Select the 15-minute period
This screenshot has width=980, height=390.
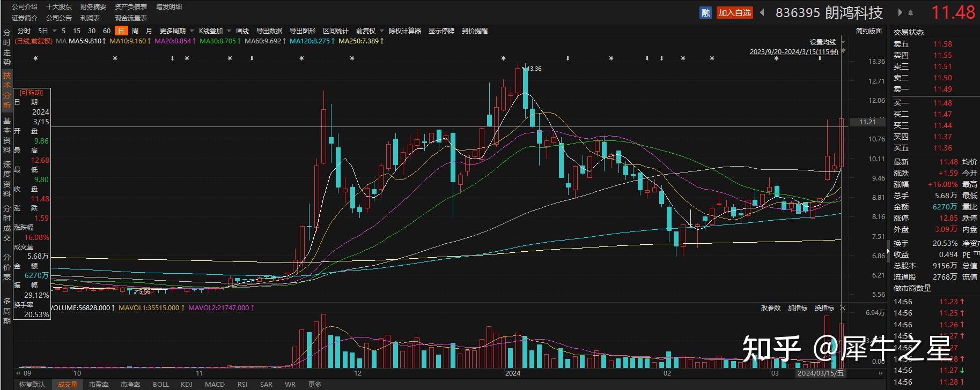coord(77,31)
